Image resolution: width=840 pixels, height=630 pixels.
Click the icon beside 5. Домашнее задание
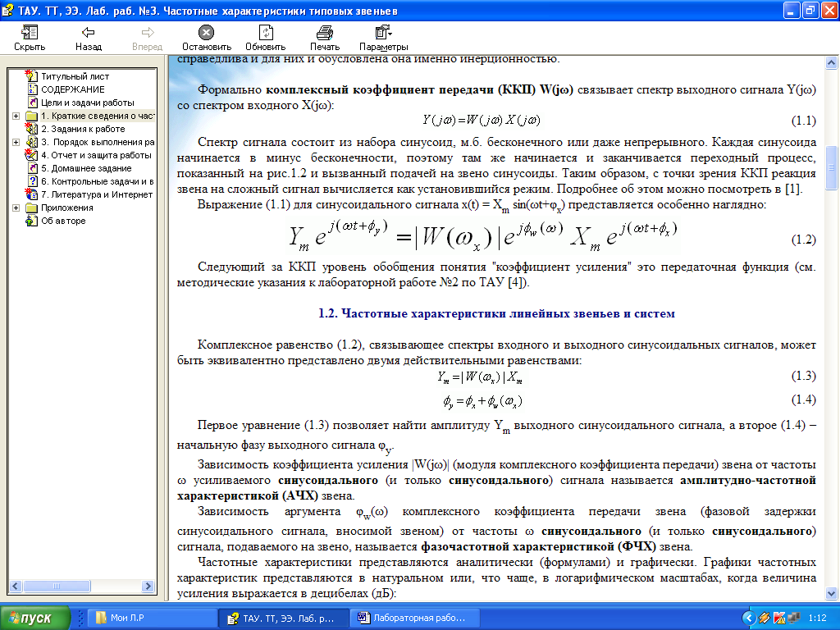point(33,168)
